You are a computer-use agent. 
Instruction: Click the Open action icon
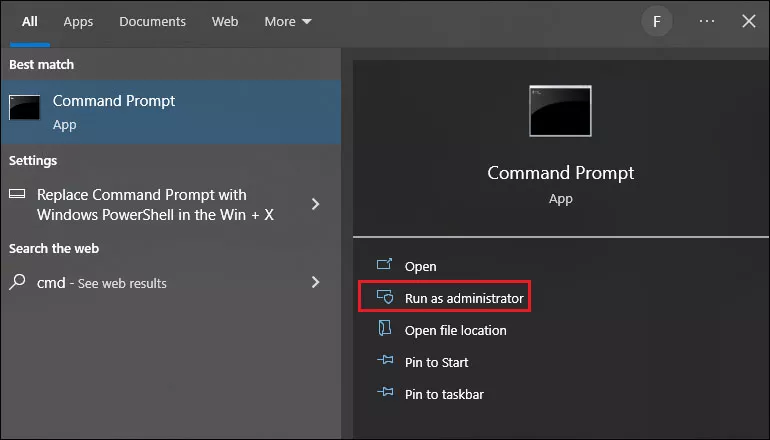(x=385, y=264)
